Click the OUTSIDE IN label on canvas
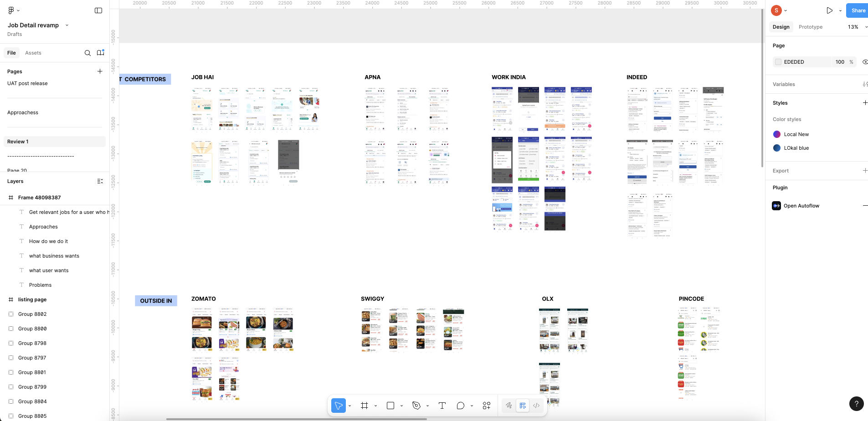This screenshot has width=868, height=421. [x=156, y=301]
